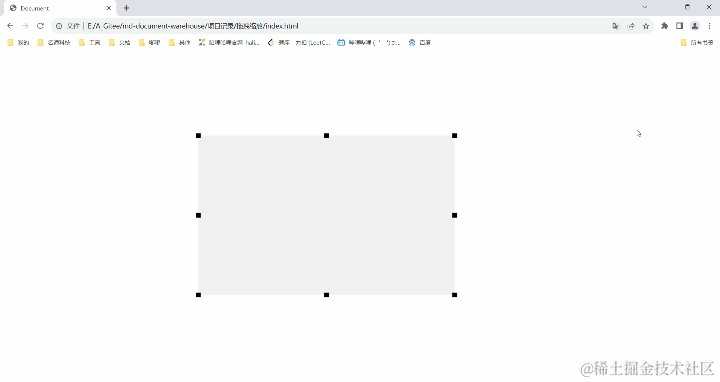Open the Extensions puzzle icon
The image size is (720, 382).
coord(664,26)
